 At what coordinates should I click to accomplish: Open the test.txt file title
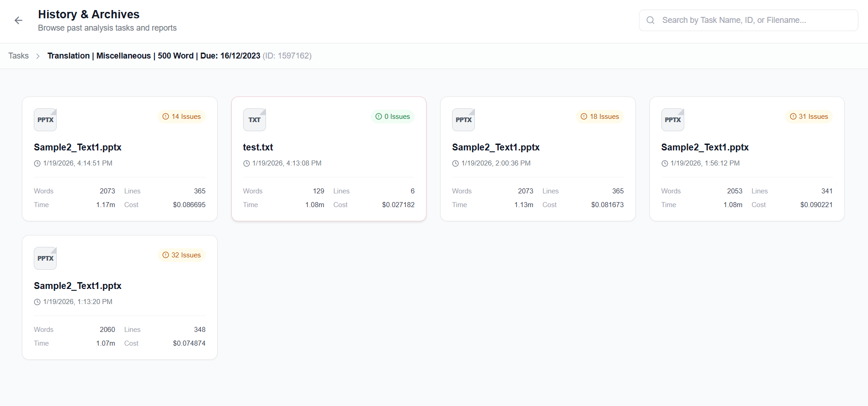coord(258,147)
